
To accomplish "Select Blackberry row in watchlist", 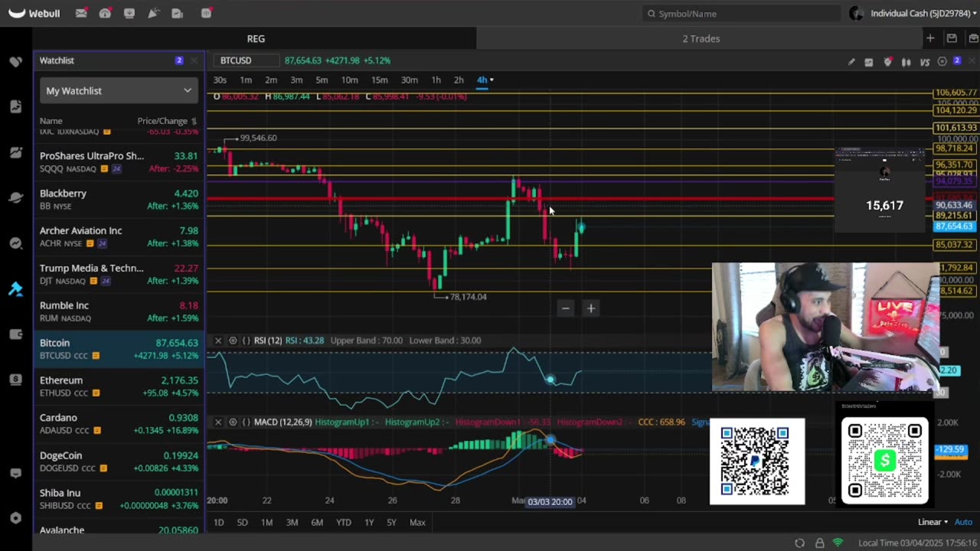I will point(119,200).
